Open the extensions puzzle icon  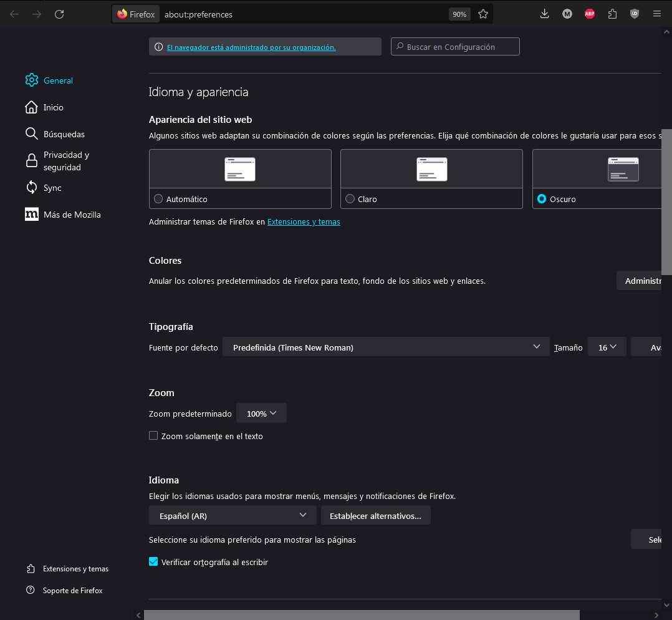coord(612,14)
